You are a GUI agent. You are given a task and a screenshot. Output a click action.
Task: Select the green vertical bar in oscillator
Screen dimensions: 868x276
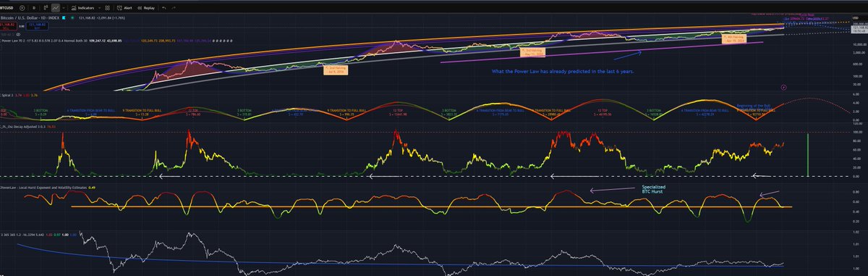click(808, 154)
